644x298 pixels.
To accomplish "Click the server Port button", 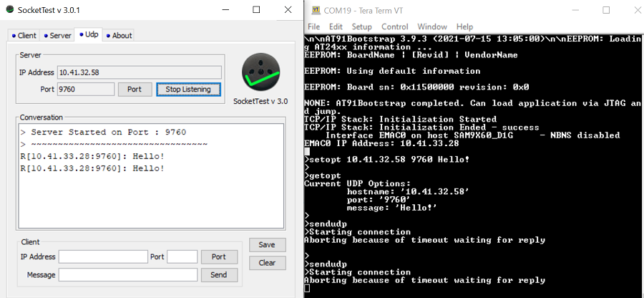I will 135,90.
